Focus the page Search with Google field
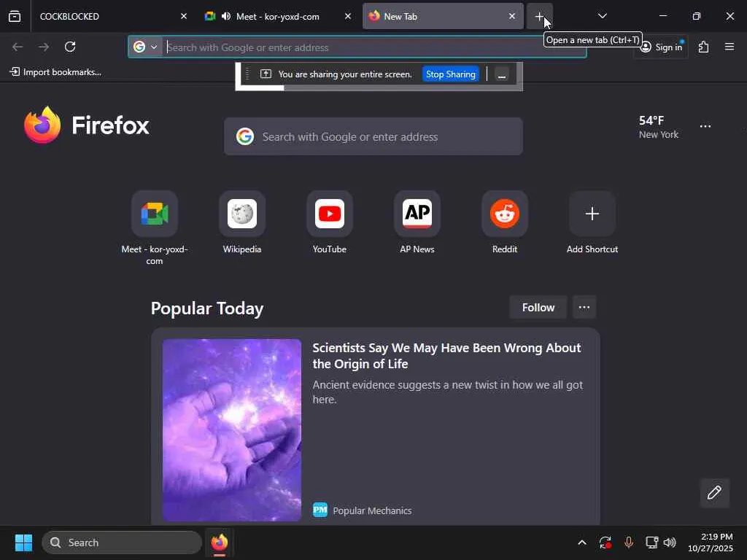 pyautogui.click(x=373, y=136)
